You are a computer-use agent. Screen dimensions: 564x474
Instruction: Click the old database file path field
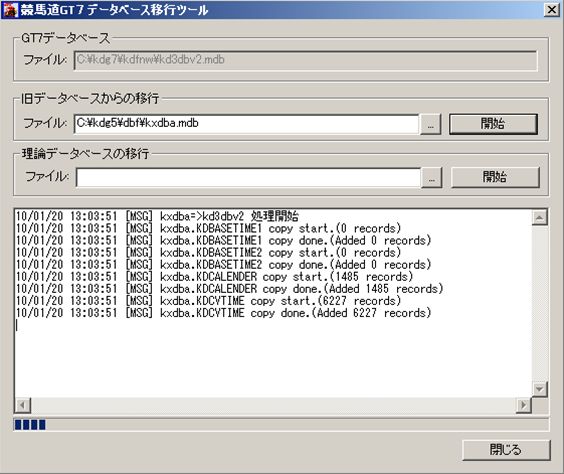246,124
